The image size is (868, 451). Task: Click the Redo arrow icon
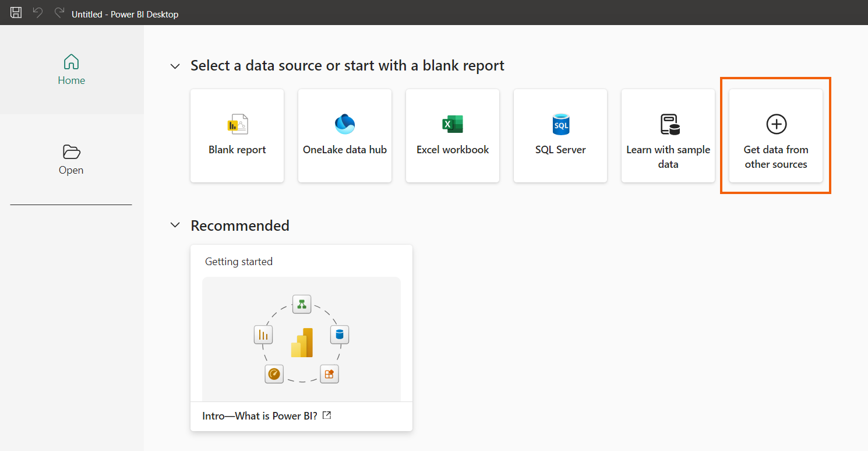59,13
